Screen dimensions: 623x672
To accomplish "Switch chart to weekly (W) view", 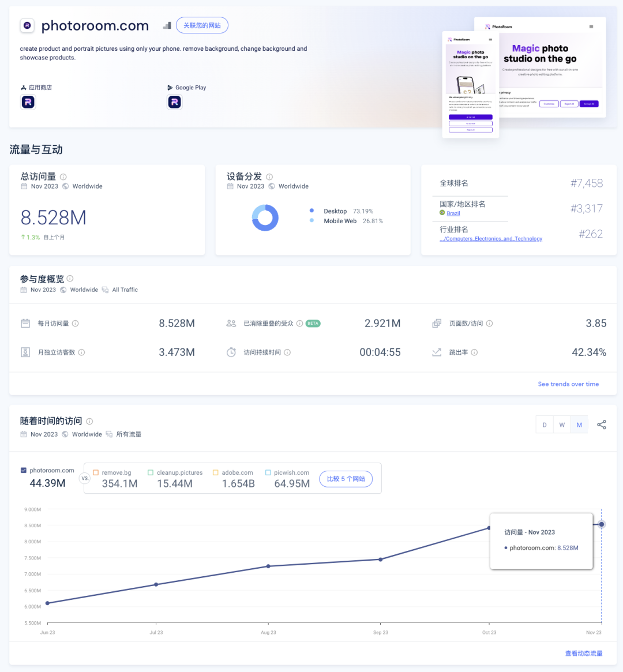I will click(562, 425).
